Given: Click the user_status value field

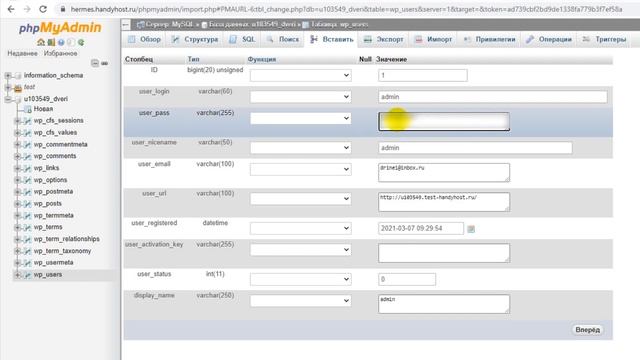Looking at the screenshot, I should (407, 280).
